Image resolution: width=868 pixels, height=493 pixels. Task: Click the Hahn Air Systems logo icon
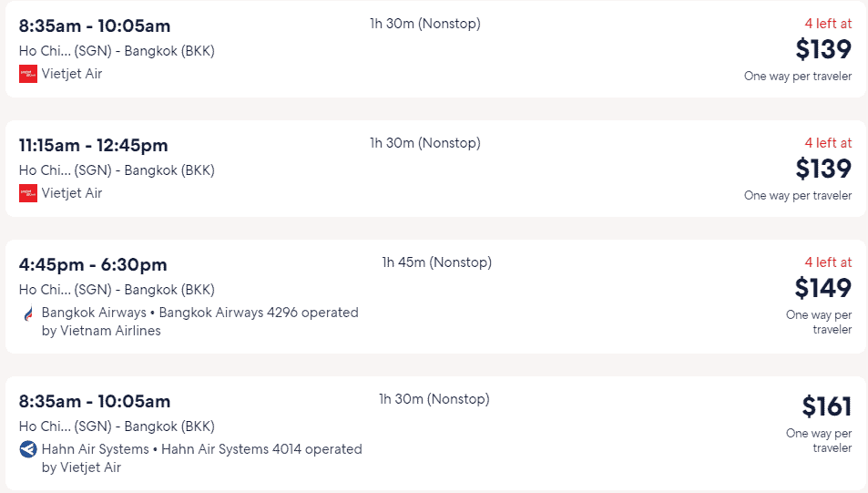28,449
